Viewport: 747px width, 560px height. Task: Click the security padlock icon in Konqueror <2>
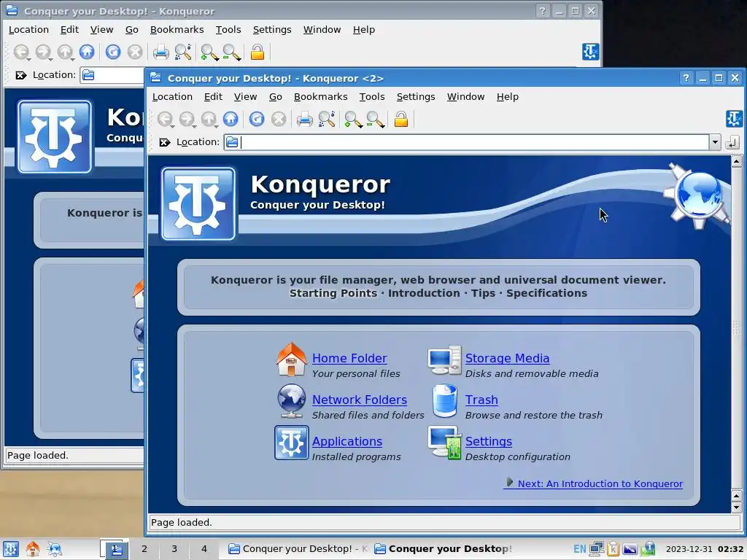pyautogui.click(x=401, y=119)
